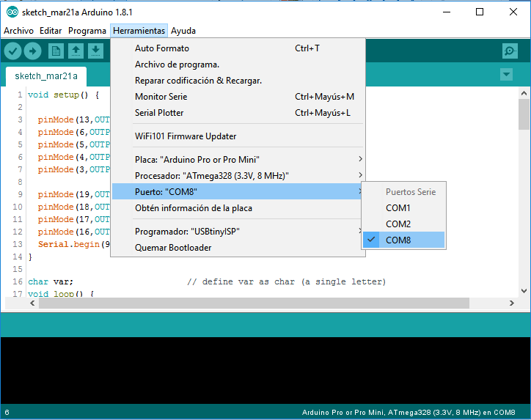Click the horizontal scrollbar thumb
This screenshot has height=420, width=531.
254,303
